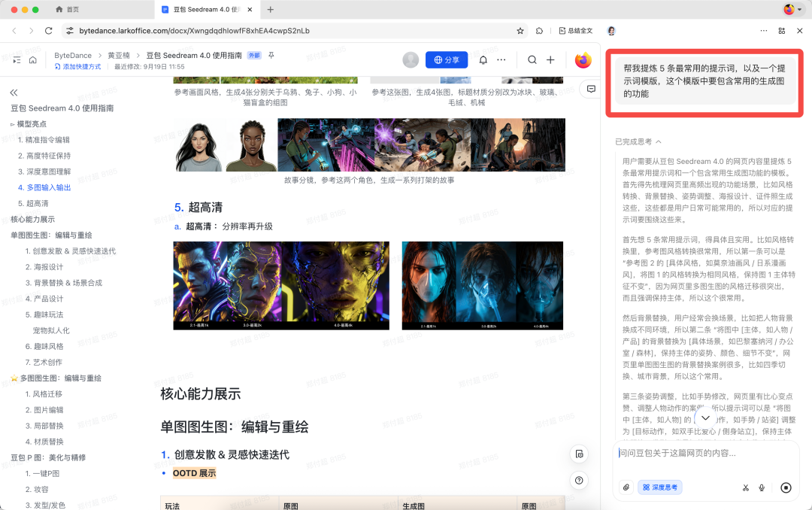This screenshot has height=510, width=812.
Task: Open the gold cyber faces ultra-HD image
Action: (281, 286)
